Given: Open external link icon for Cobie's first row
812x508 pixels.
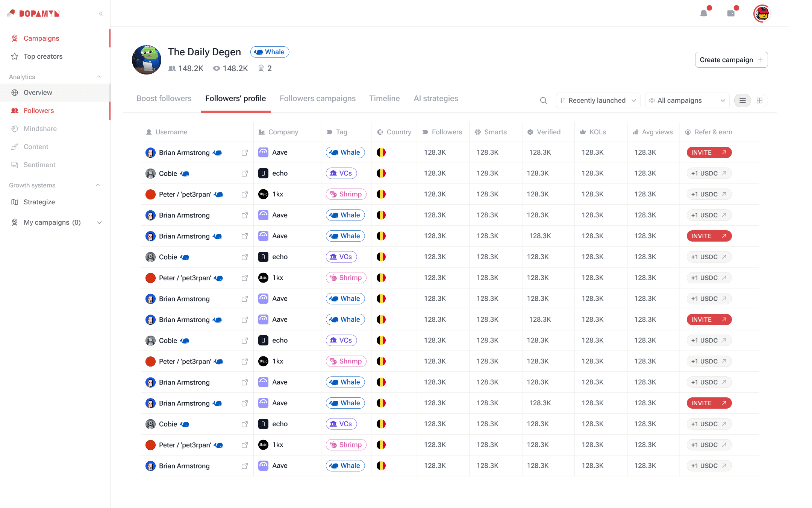Looking at the screenshot, I should click(245, 173).
